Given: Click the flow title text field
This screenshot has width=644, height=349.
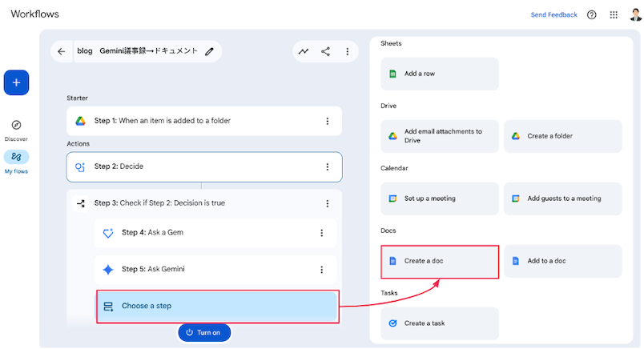Looking at the screenshot, I should pos(138,51).
